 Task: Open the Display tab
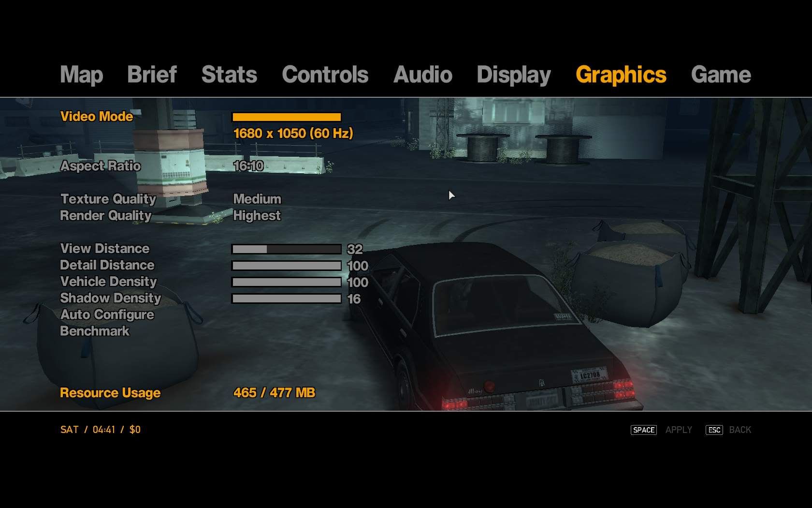point(513,75)
